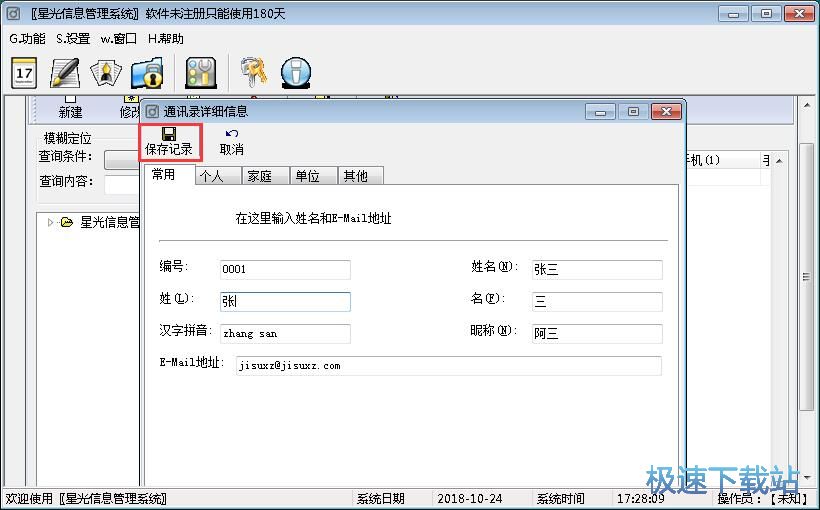The height and width of the screenshot is (510, 820).
Task: Click the E-Mail地址 input field
Action: coord(448,366)
